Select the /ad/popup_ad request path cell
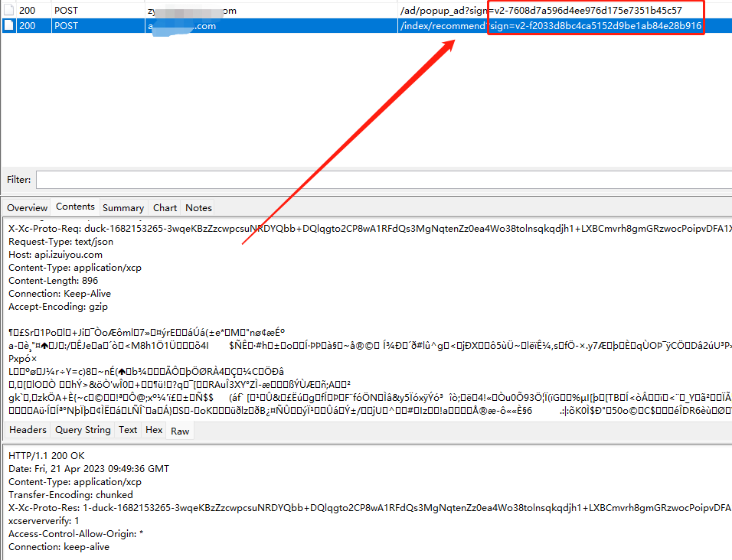Screen dimensions: 732x560 541,10
